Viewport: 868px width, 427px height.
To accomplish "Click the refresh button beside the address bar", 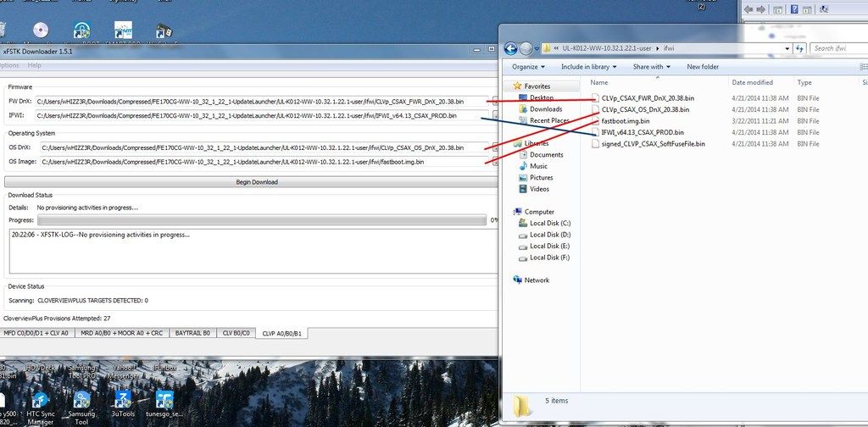I will (800, 48).
